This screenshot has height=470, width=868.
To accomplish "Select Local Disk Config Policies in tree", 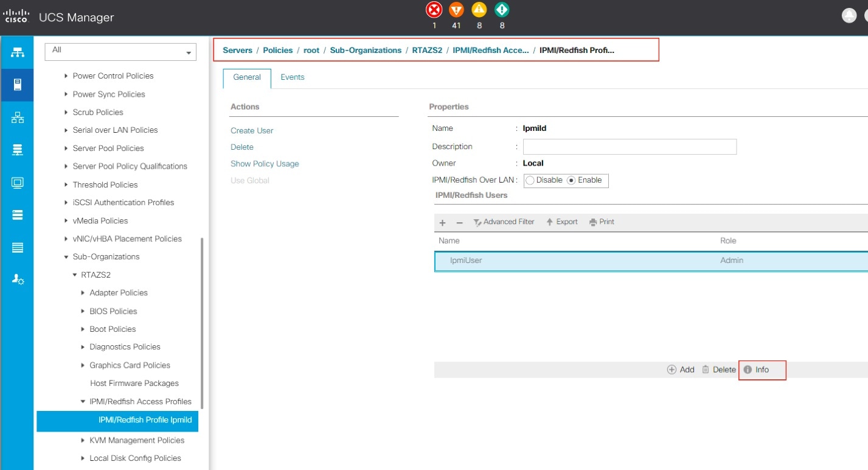I will pos(135,458).
